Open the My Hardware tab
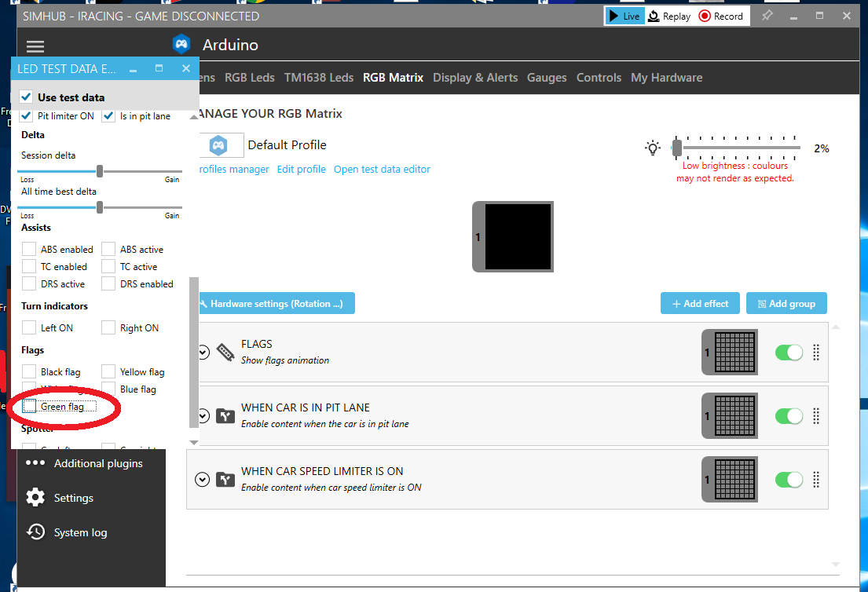The width and height of the screenshot is (868, 592). [x=666, y=78]
